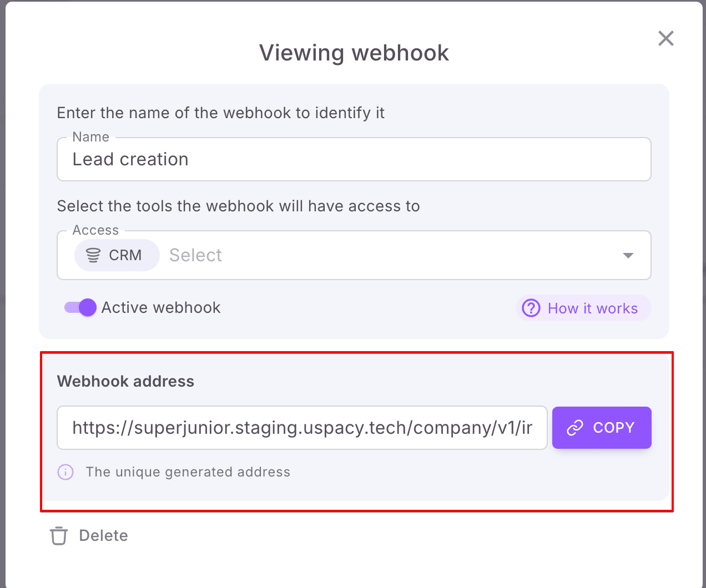The width and height of the screenshot is (706, 588).
Task: Click the Delete text label
Action: coord(103,535)
